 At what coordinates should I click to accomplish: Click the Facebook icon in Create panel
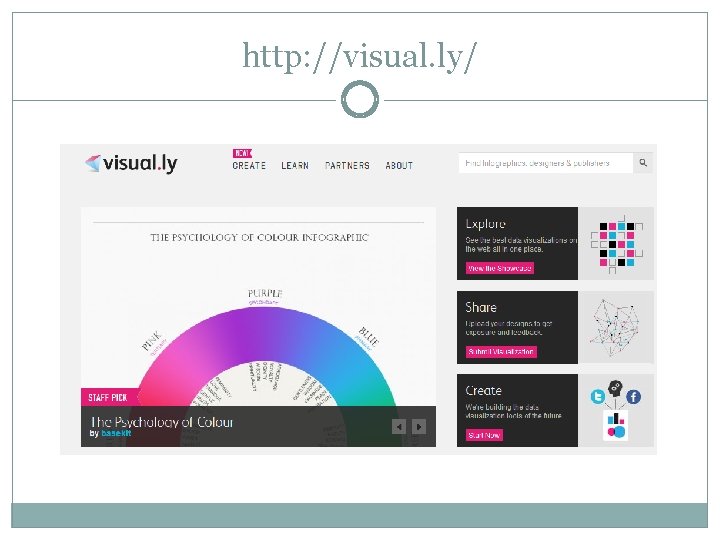[x=633, y=397]
